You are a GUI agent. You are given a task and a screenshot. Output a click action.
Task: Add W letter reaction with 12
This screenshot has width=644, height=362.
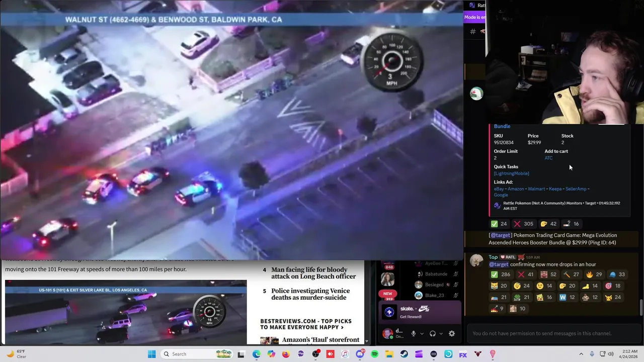(x=567, y=297)
